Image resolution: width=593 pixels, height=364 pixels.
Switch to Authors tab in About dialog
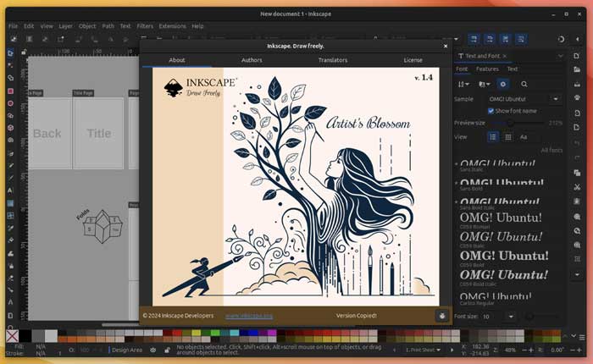tap(252, 60)
